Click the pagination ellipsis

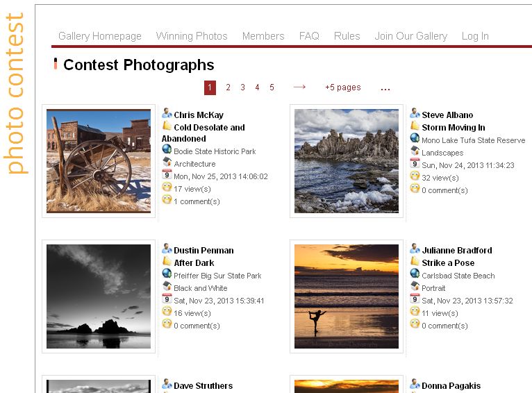click(385, 89)
